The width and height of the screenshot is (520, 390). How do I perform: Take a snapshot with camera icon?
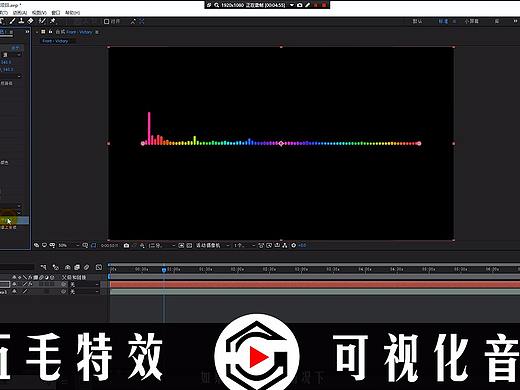click(126, 245)
